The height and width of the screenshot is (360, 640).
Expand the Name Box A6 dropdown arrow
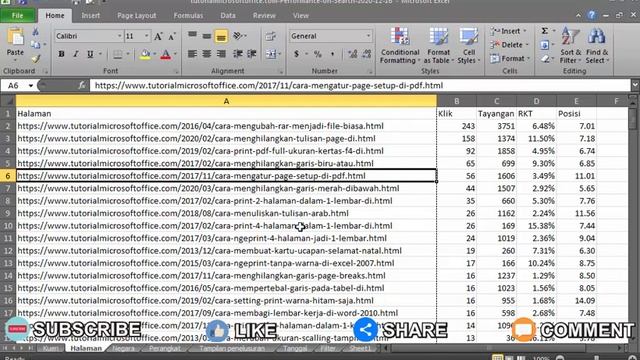tap(31, 86)
